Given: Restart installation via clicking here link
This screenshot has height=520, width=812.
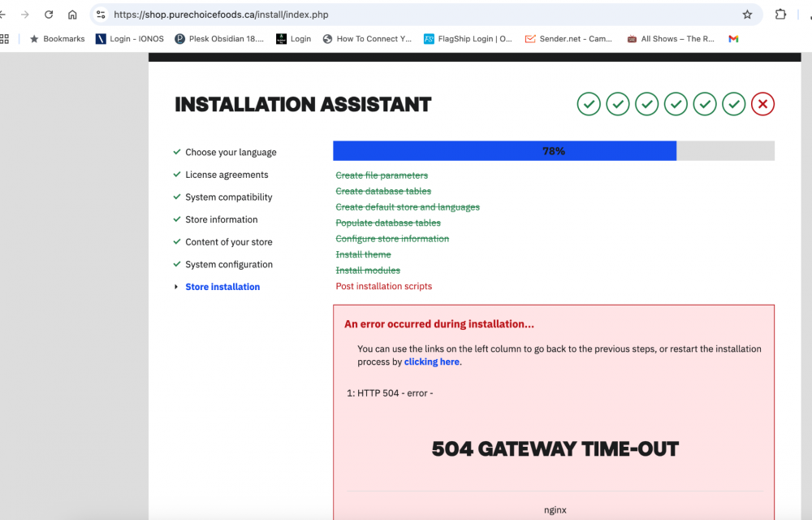Looking at the screenshot, I should (x=431, y=362).
